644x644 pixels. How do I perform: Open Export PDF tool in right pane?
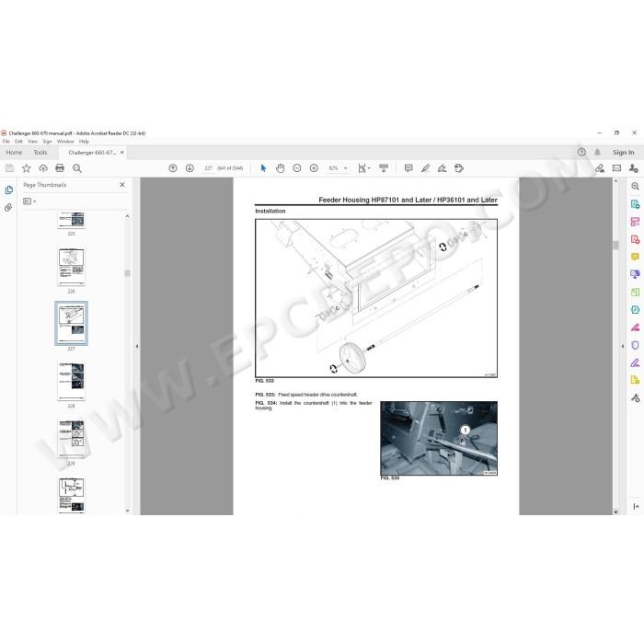pos(635,204)
